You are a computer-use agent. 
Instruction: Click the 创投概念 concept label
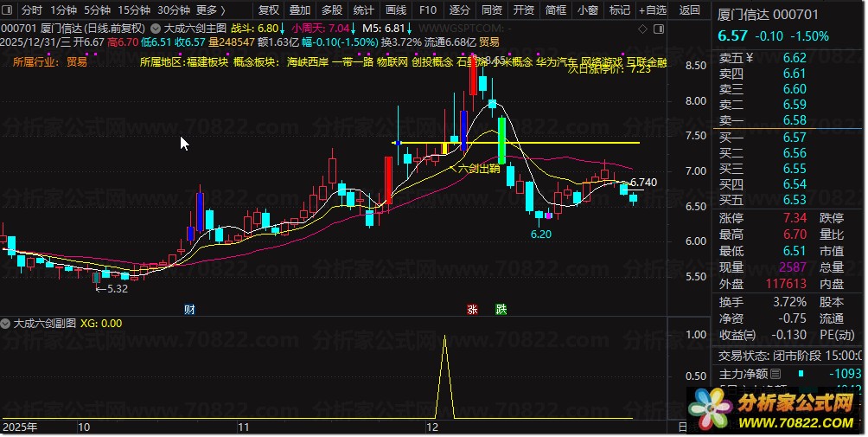432,62
